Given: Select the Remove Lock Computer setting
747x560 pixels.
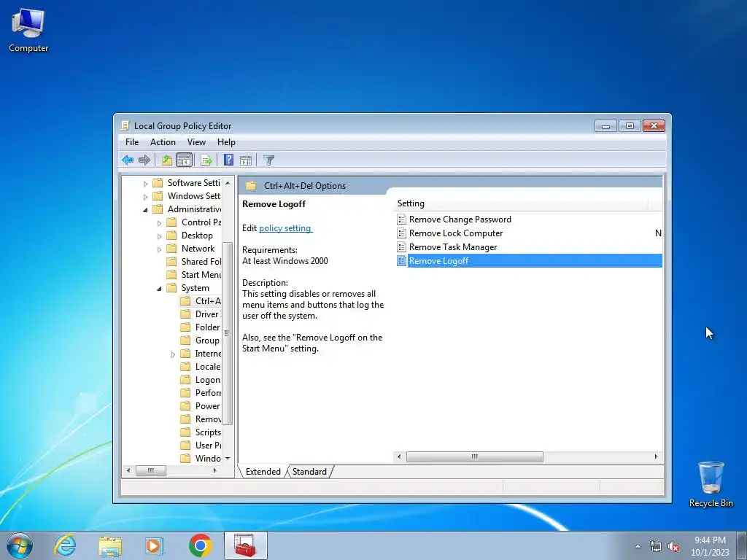Looking at the screenshot, I should 456,233.
